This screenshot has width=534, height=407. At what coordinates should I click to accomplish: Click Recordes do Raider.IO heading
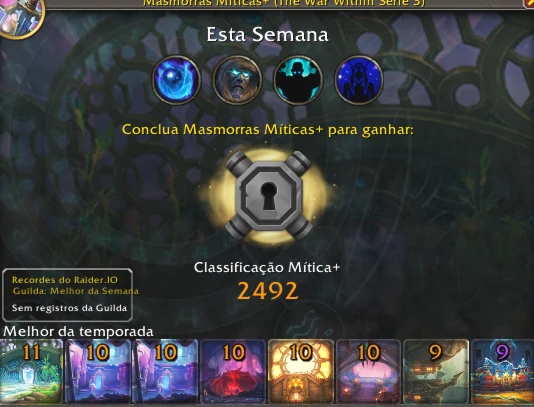click(65, 280)
